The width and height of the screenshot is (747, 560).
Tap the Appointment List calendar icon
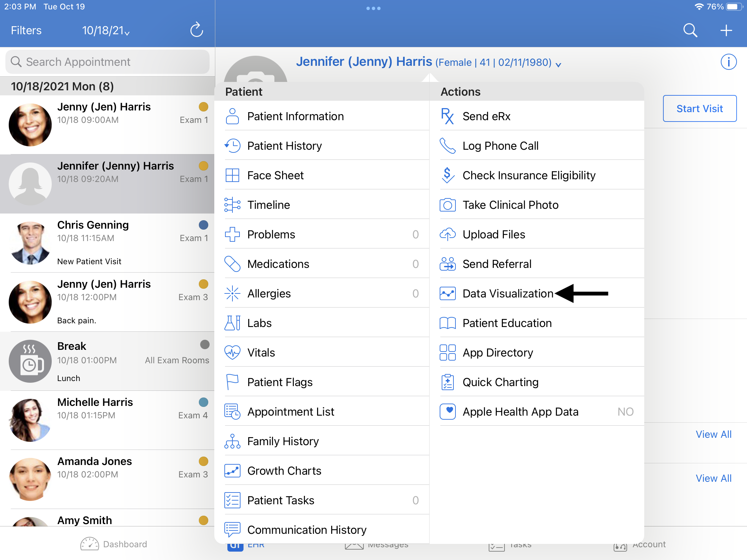coord(232,412)
